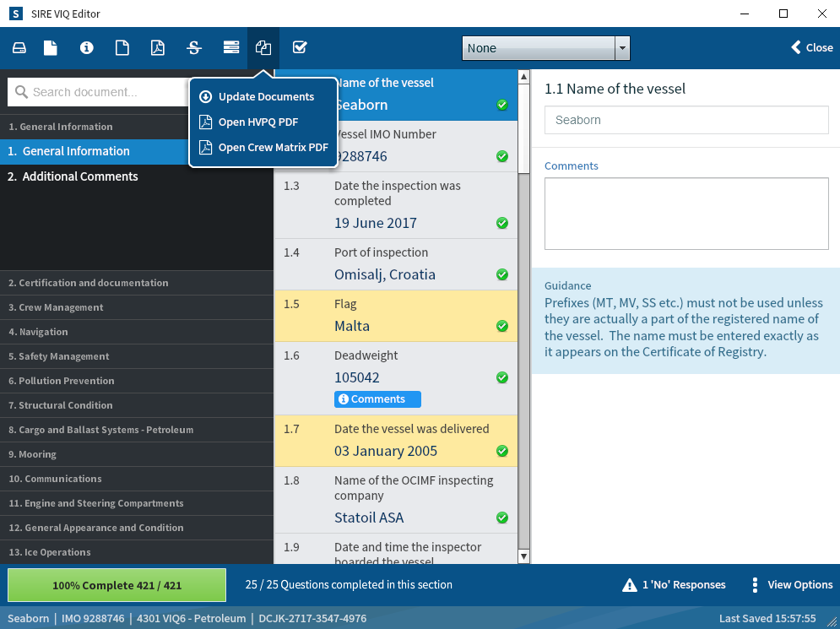The image size is (840, 629).
Task: Expand chapter 13. Ice Operations
Action: click(x=137, y=552)
